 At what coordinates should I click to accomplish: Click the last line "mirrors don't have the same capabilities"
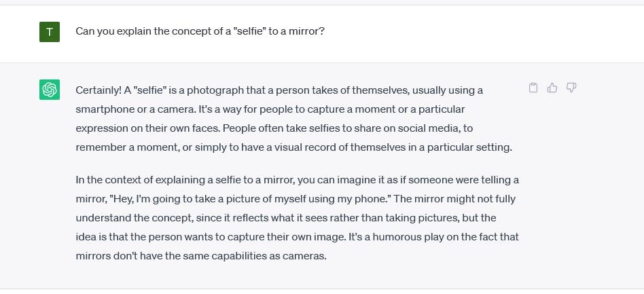(201, 256)
